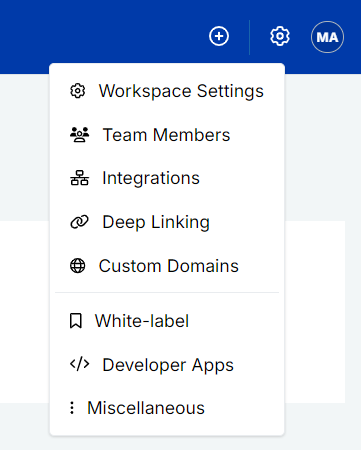This screenshot has width=361, height=450.
Task: Click the bookmark icon beside White-label
Action: click(76, 321)
